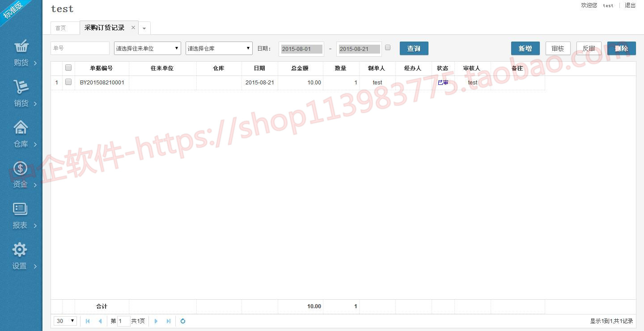Sort by 审核人 column header
Screen dimensions: 644x331
coord(472,68)
